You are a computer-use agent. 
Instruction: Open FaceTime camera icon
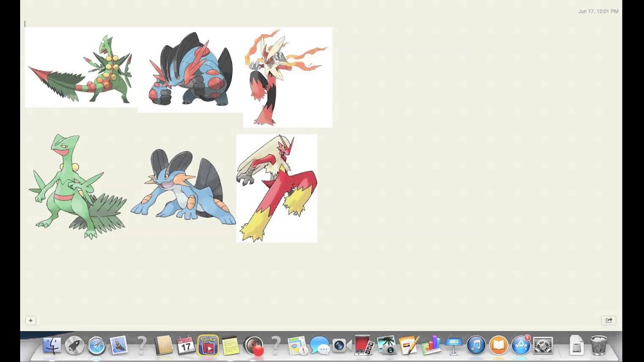pyautogui.click(x=341, y=345)
